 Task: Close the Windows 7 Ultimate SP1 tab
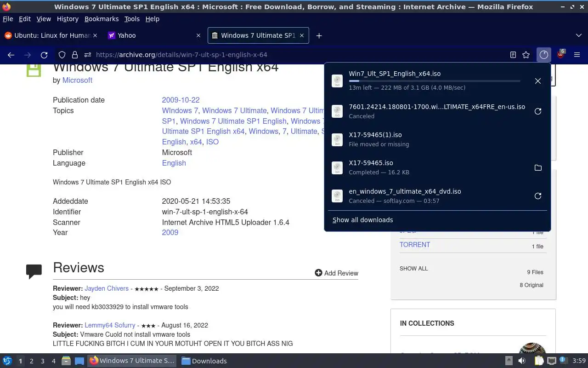click(x=302, y=35)
